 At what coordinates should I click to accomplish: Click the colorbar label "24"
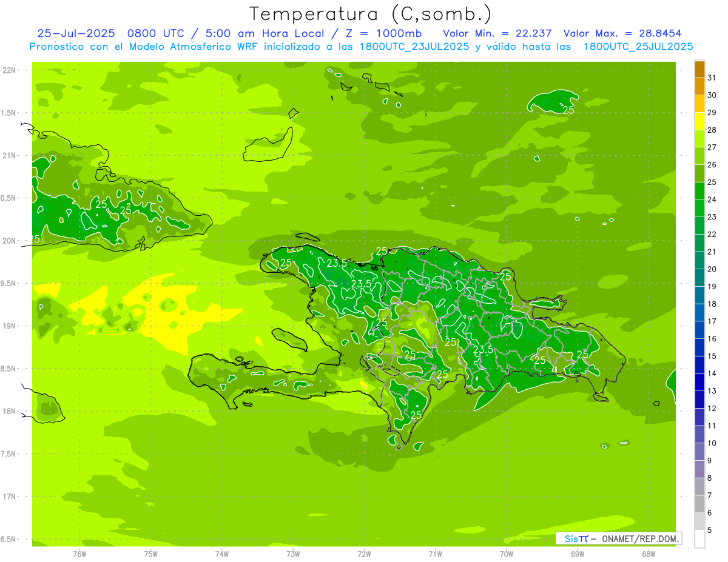pos(712,199)
